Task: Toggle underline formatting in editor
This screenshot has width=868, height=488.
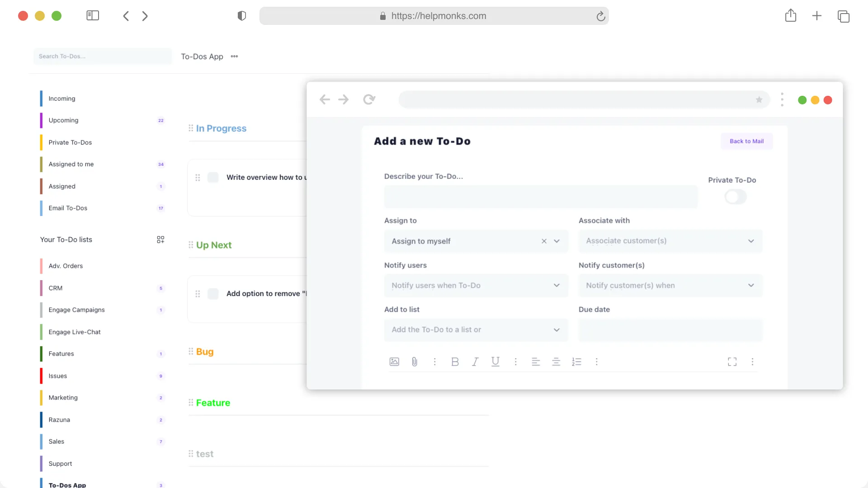Action: [x=495, y=361]
